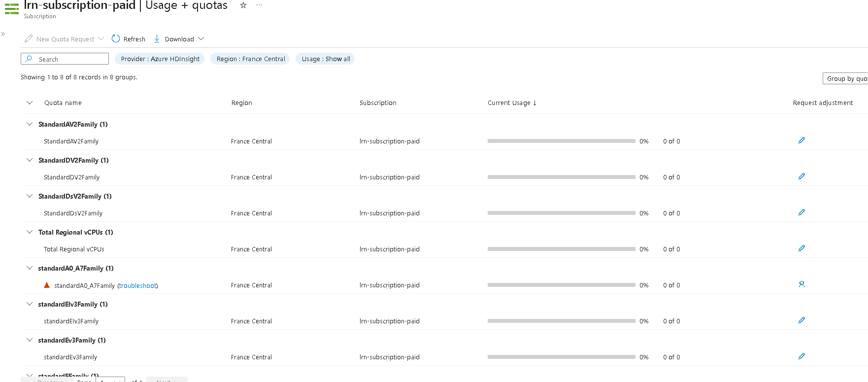Sort by Region column header
This screenshot has height=382, width=868.
tap(242, 103)
